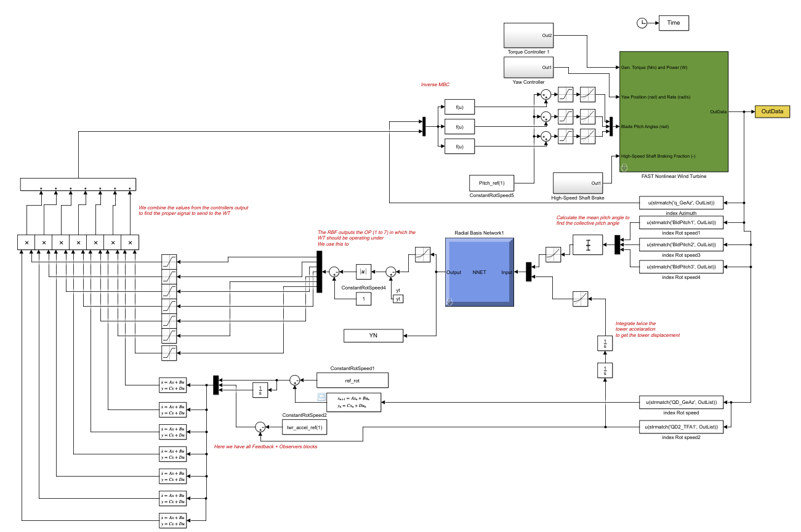
Task: Select the saturation block above the tower integrators
Action: tap(580, 299)
